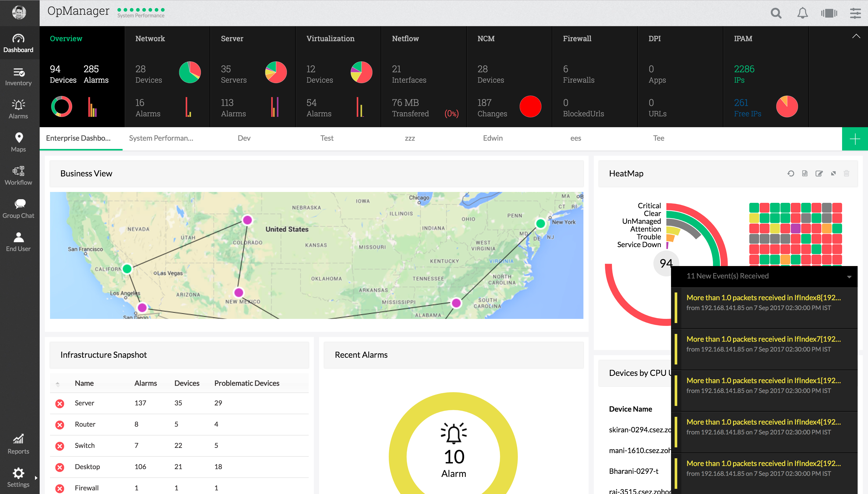Open the IfIndex8 packets event link
Viewport: 868px width, 494px height.
point(763,298)
